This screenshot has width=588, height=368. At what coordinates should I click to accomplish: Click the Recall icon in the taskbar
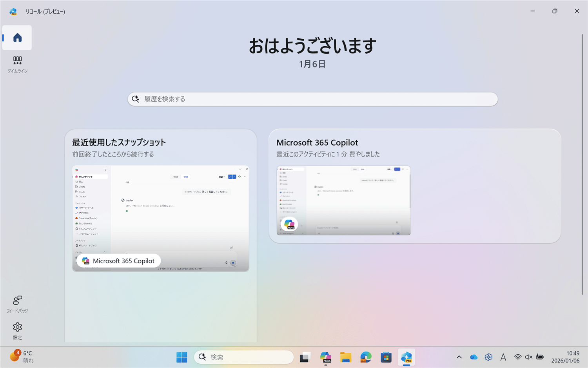click(407, 357)
